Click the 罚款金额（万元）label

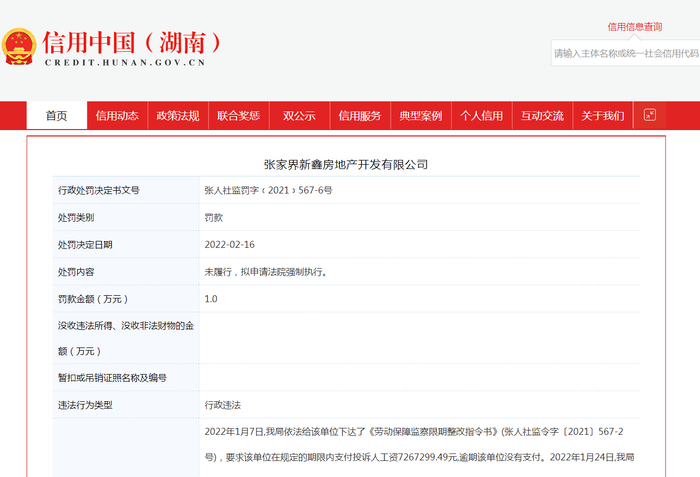pyautogui.click(x=93, y=299)
